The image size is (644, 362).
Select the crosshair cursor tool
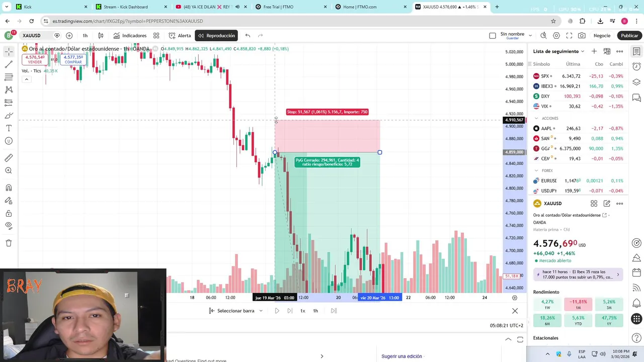[9, 52]
